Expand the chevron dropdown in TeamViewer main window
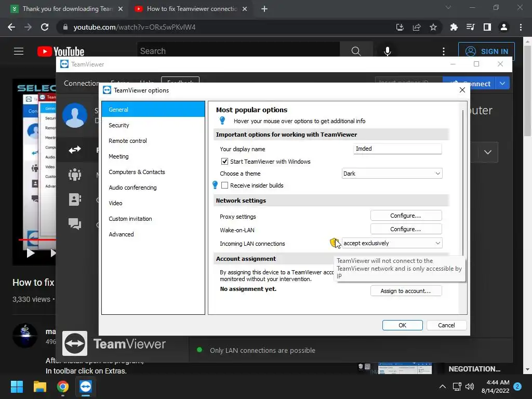The image size is (532, 399). tap(487, 152)
